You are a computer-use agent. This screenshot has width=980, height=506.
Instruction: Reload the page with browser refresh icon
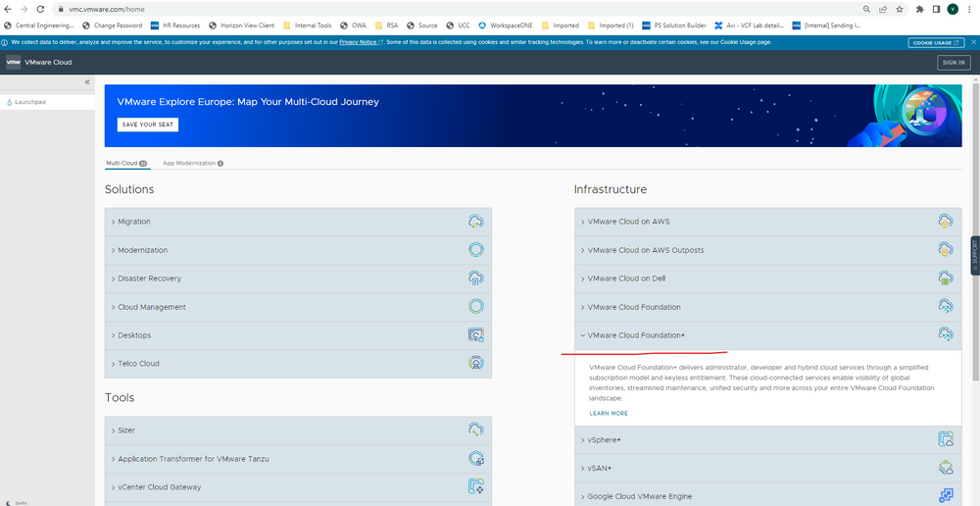[x=40, y=10]
